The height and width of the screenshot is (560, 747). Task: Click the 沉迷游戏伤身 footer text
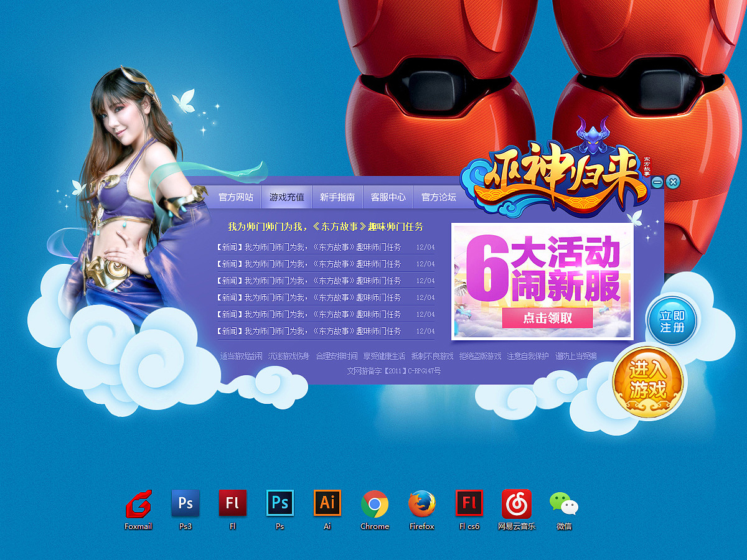pos(289,356)
